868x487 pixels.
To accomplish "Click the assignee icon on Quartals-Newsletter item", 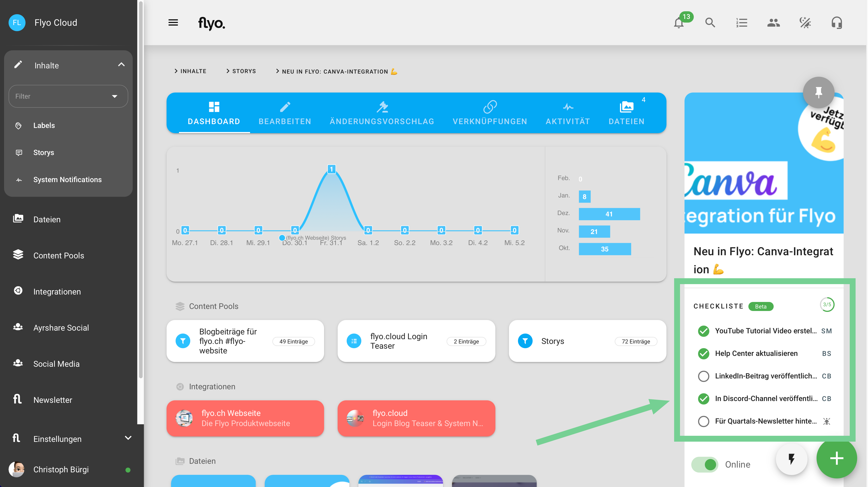I will (826, 421).
